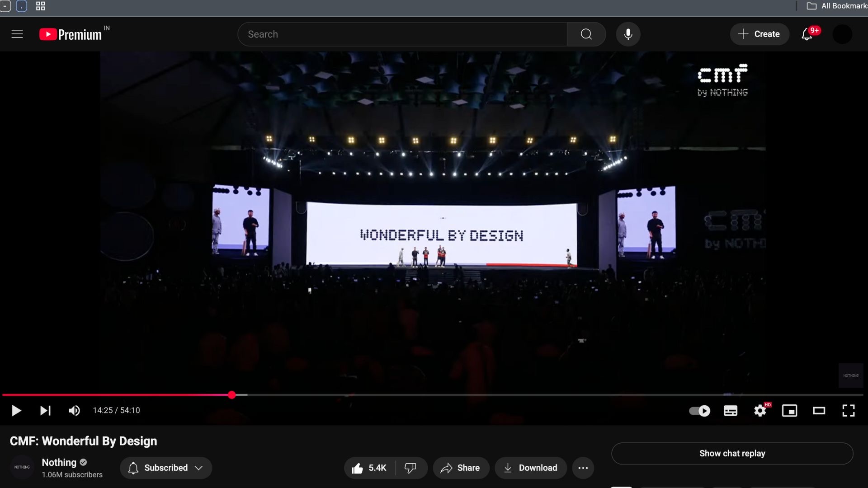868x488 pixels.
Task: Like the video with 5.4K likes
Action: point(369,468)
